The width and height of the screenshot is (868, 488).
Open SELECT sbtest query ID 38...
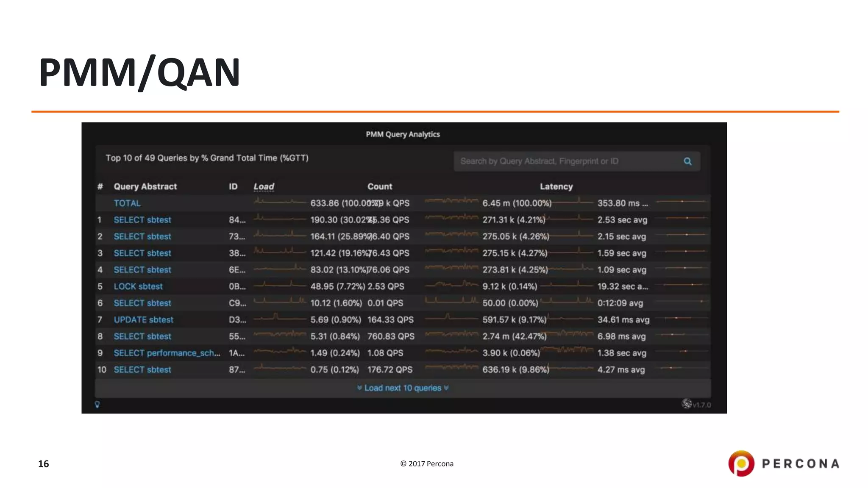(x=142, y=253)
